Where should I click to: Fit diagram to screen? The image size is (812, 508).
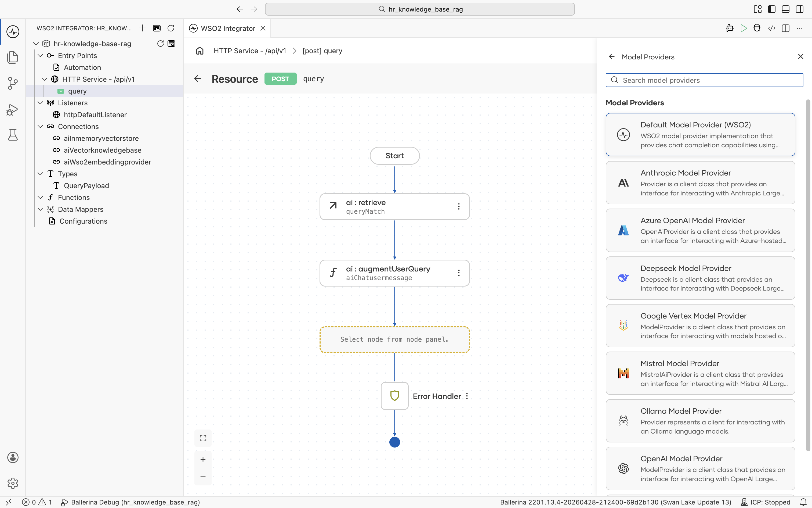pos(203,438)
